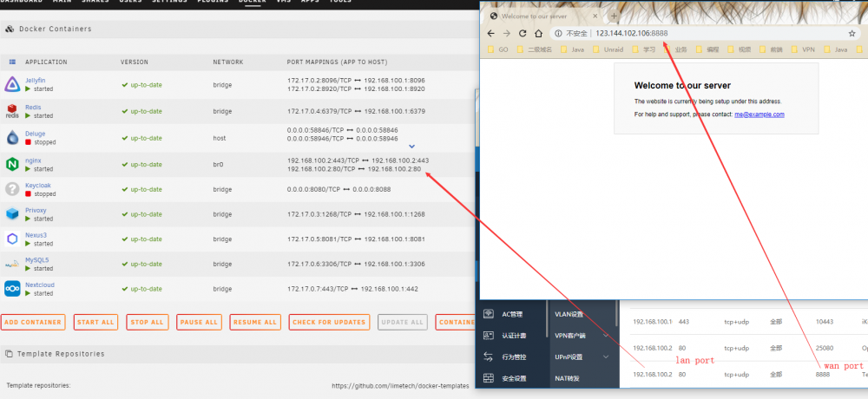Viewport: 868px width, 399px height.
Task: Select VLAN设置 in router submenu
Action: click(x=569, y=314)
